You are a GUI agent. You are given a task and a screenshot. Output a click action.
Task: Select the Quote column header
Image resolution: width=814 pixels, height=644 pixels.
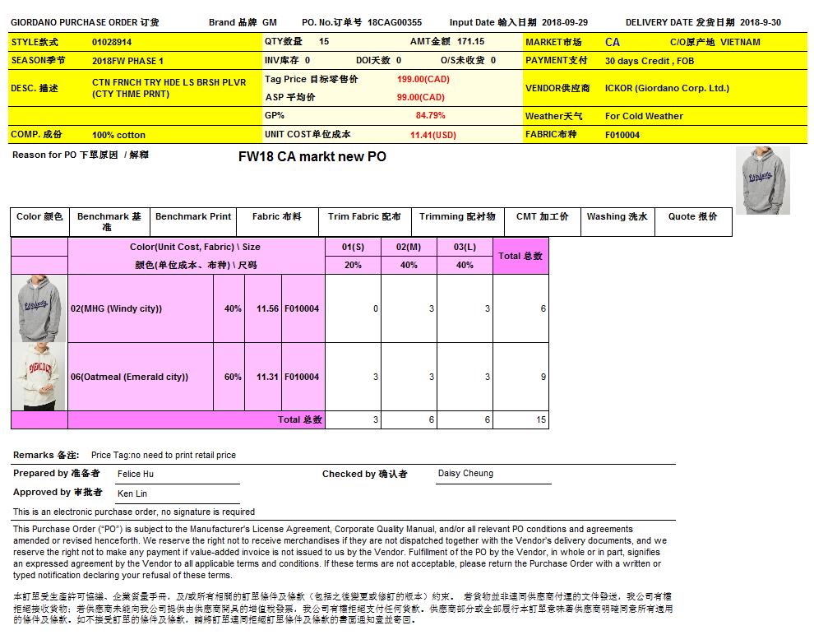pos(692,217)
